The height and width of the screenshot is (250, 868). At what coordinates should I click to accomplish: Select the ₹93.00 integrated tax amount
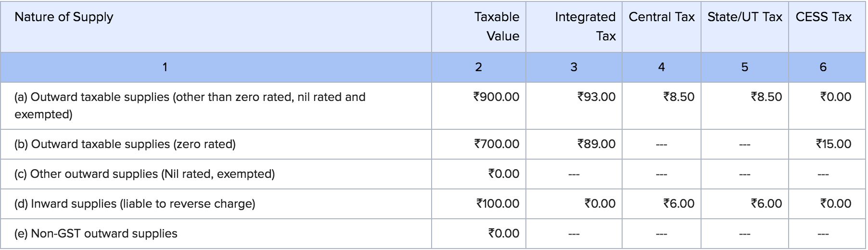click(x=597, y=97)
